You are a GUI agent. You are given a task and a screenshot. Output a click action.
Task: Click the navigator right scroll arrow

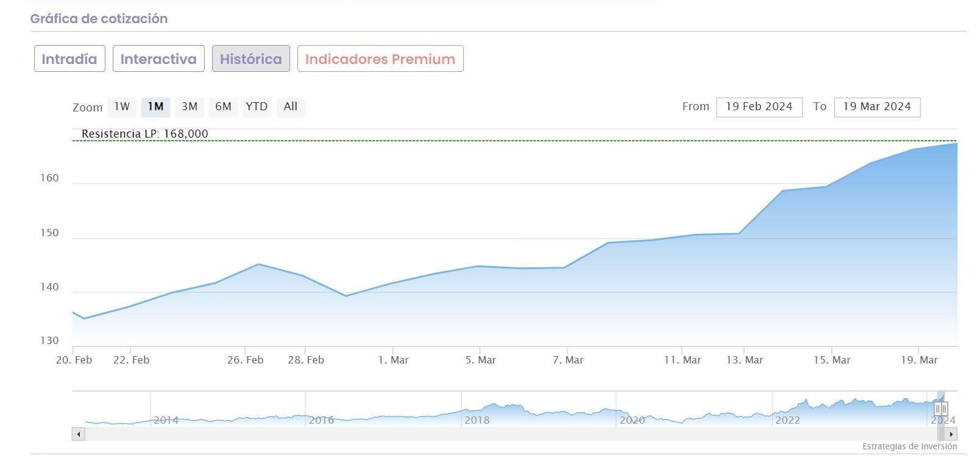click(951, 434)
